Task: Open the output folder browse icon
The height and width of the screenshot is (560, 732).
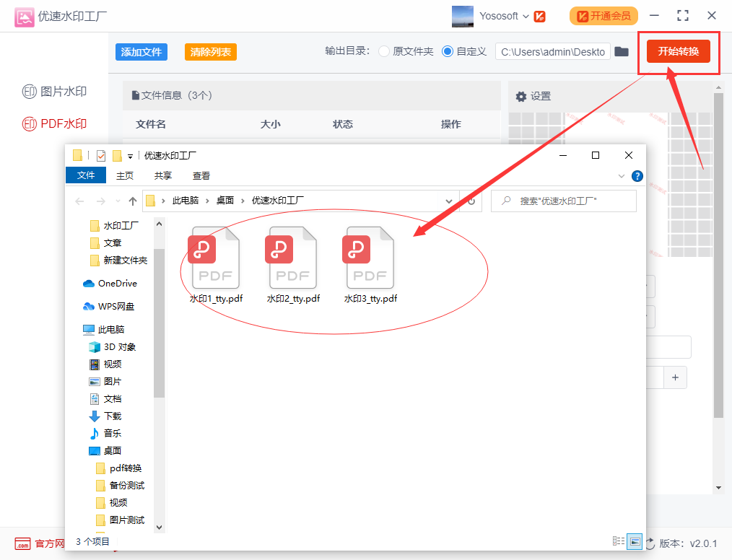Action: pyautogui.click(x=622, y=51)
